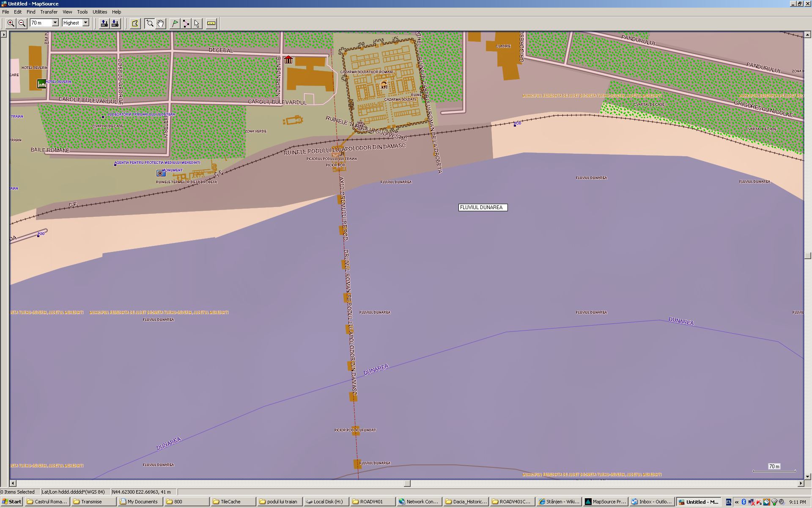The height and width of the screenshot is (508, 812).
Task: Click the PICIORUL PODULUI LUI TRAIAN label
Action: 332,159
